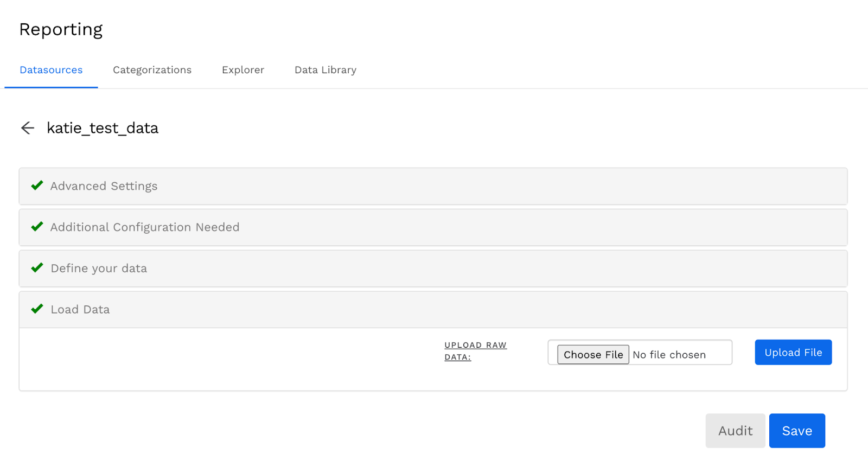Switch to the Datasources tab
The height and width of the screenshot is (460, 868).
[51, 70]
